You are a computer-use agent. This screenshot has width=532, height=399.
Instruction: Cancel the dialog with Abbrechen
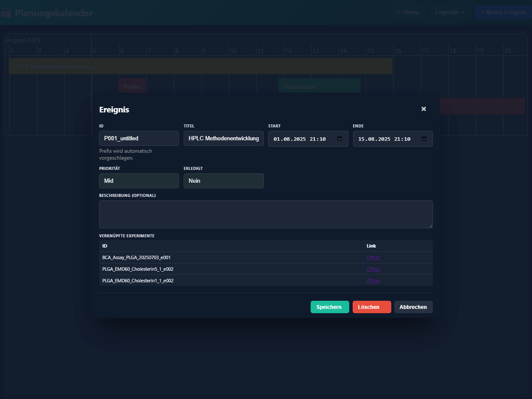coord(413,307)
